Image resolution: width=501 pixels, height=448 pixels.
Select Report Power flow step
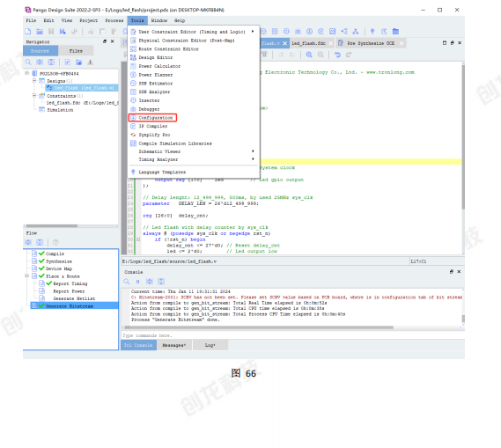(69, 291)
